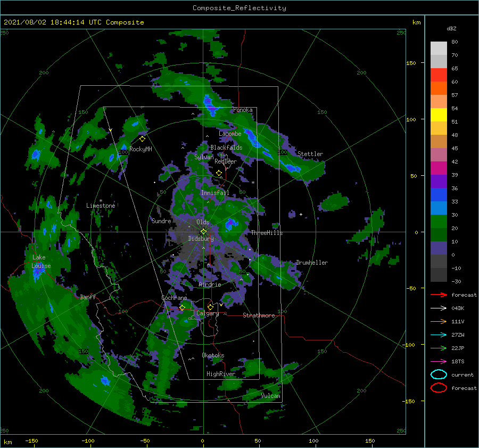This screenshot has width=479, height=448.
Task: Click the Strathmore label
Action: click(x=259, y=315)
